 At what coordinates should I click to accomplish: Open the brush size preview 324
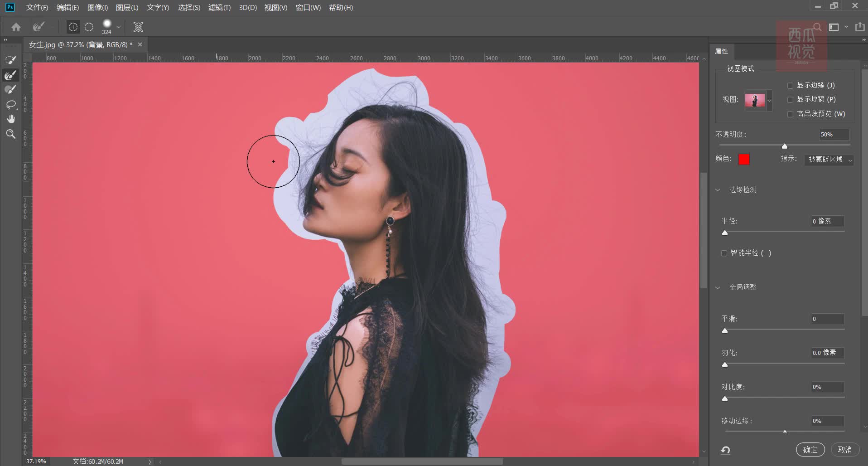[107, 27]
